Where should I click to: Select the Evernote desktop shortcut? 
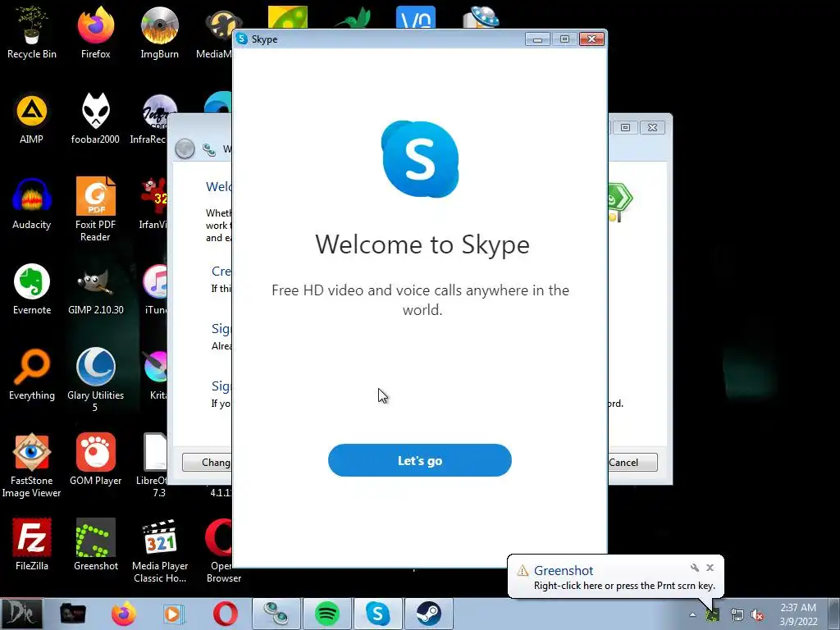pos(32,289)
